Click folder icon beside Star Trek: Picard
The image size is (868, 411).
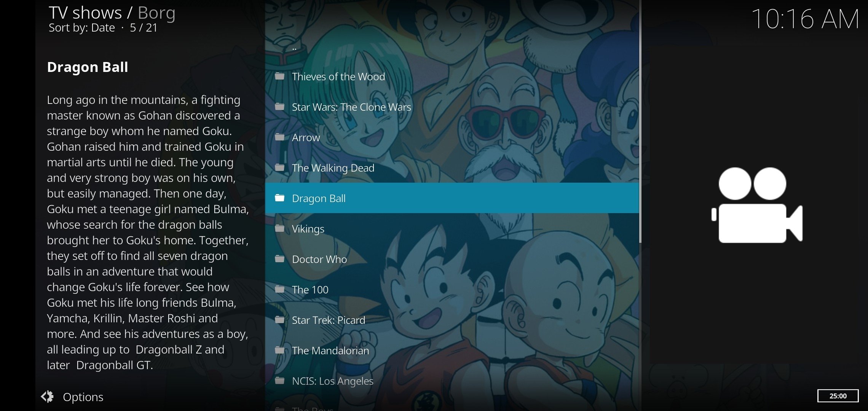point(280,320)
